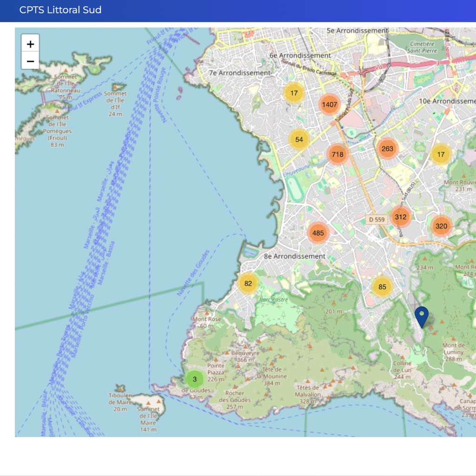476x476 pixels.
Task: Select the 17 cluster near Mont Rouvière
Action: click(441, 154)
